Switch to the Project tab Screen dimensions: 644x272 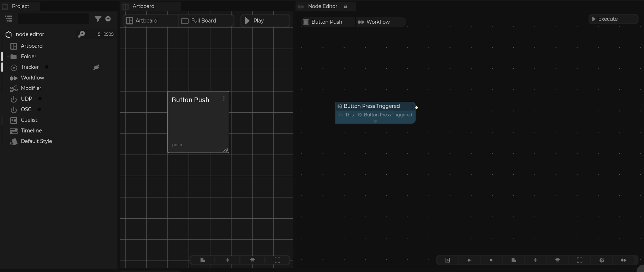[20, 6]
